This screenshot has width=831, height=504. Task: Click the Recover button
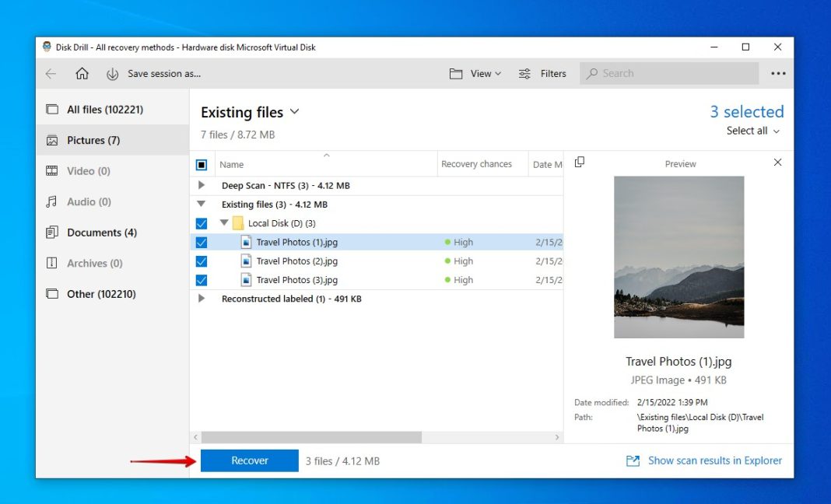point(250,460)
